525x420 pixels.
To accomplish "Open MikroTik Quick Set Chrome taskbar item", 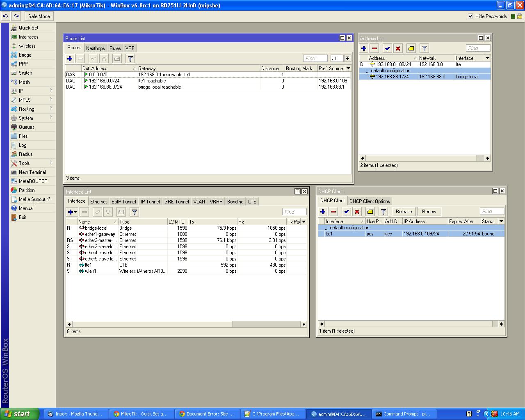I will (142, 414).
